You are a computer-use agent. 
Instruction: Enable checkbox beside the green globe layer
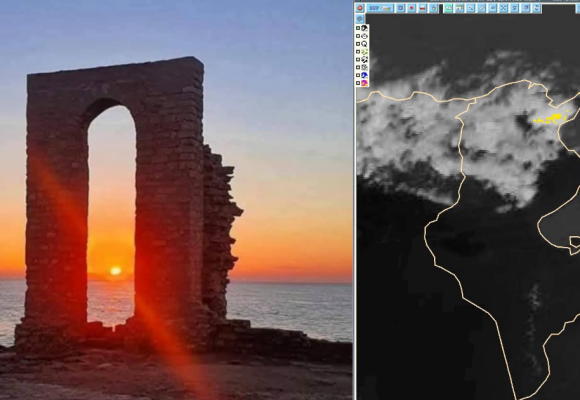358,51
